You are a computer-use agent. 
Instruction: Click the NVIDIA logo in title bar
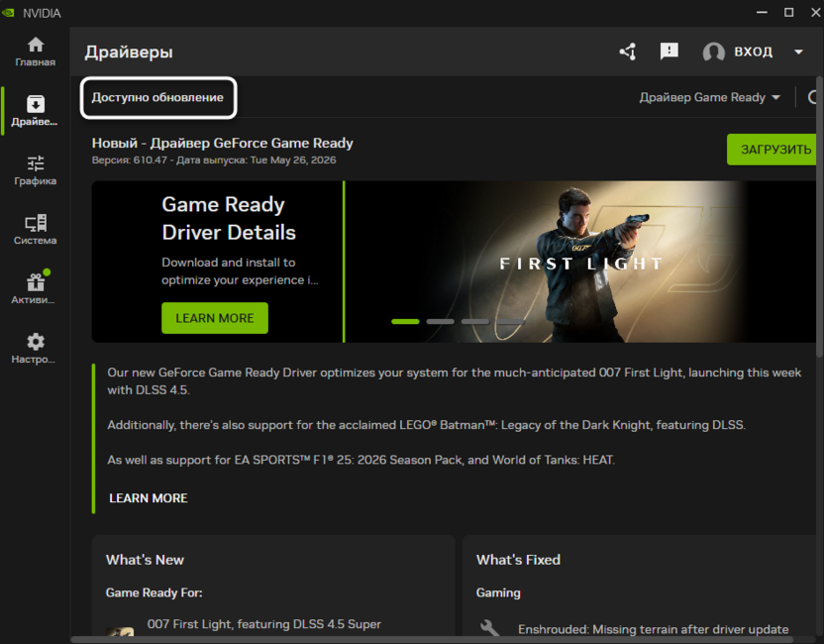click(x=8, y=13)
